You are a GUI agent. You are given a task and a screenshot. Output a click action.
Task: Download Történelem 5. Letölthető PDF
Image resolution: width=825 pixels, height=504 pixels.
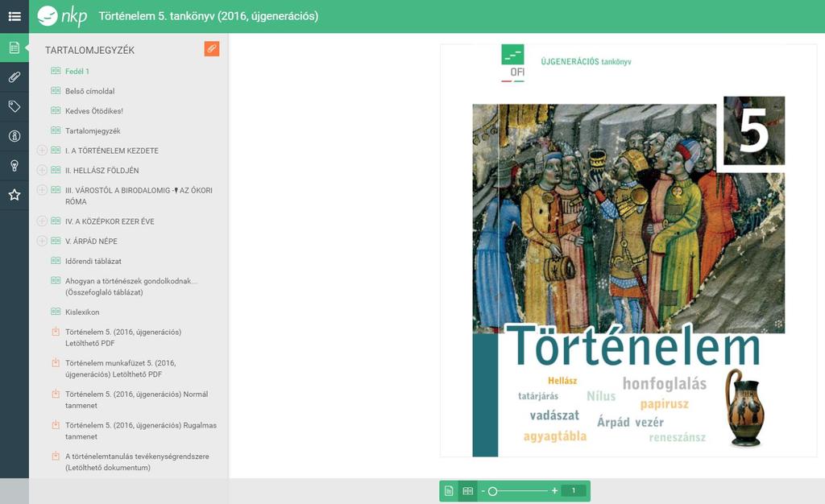123,337
